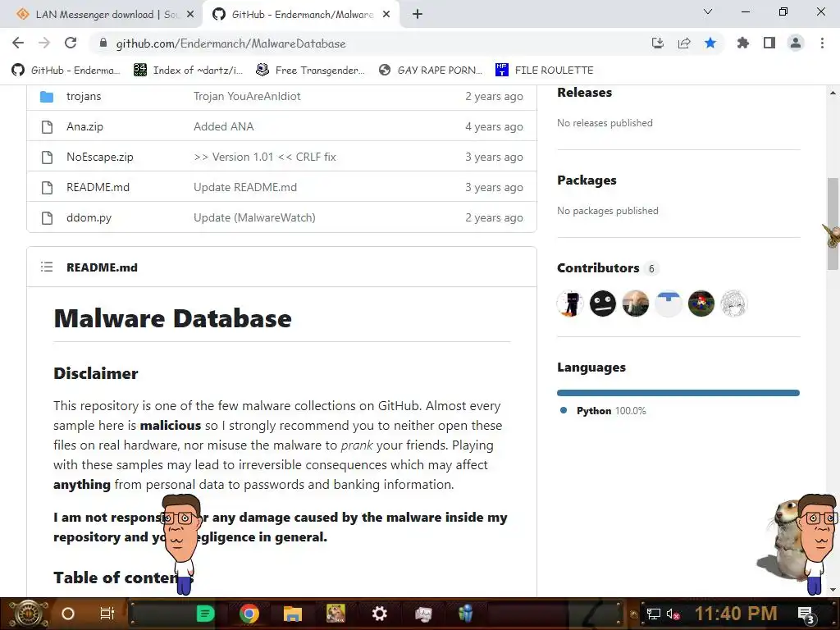Open File Explorer from the taskbar
The image size is (840, 630).
click(293, 614)
